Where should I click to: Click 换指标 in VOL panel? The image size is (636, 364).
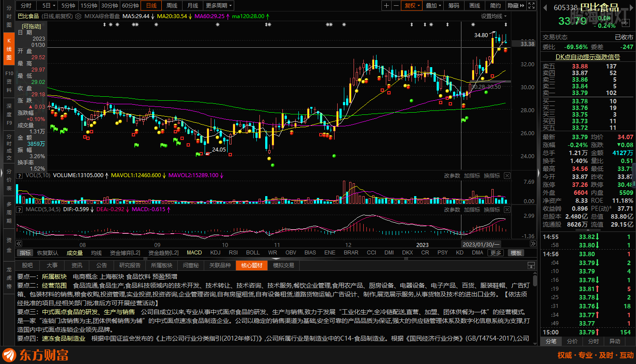coord(492,175)
